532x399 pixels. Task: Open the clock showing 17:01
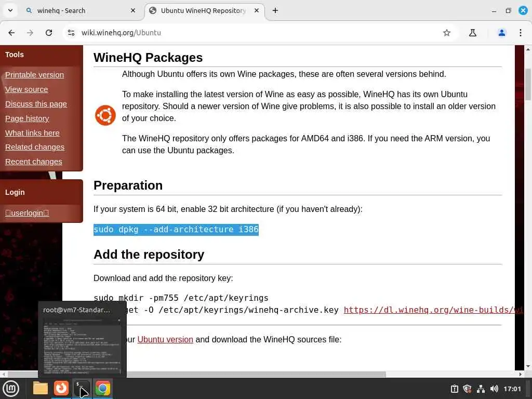point(512,389)
